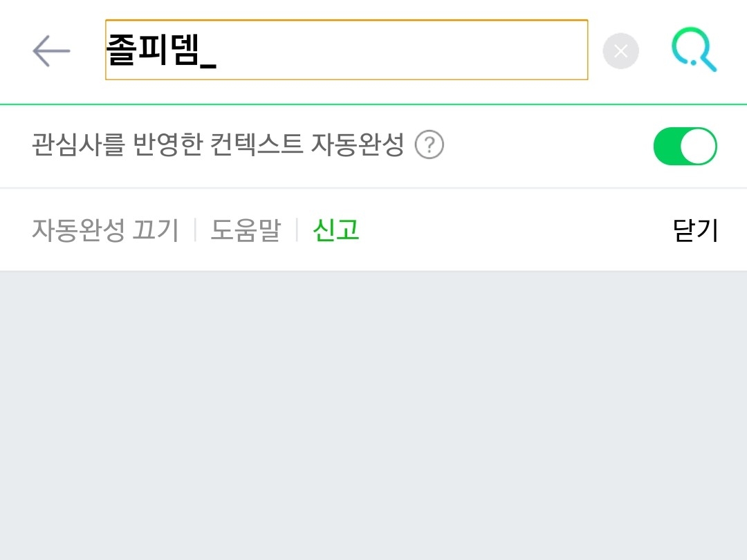Viewport: 747px width, 560px height.
Task: Click the 자동완성 끄기 link
Action: pyautogui.click(x=105, y=230)
